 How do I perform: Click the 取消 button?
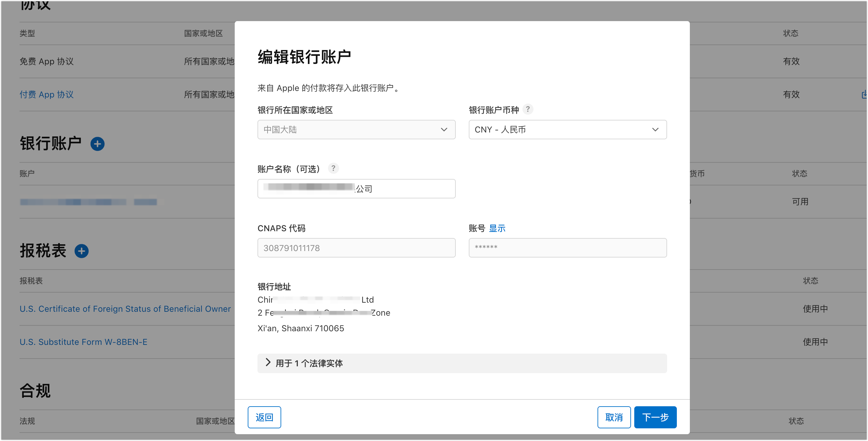(613, 417)
